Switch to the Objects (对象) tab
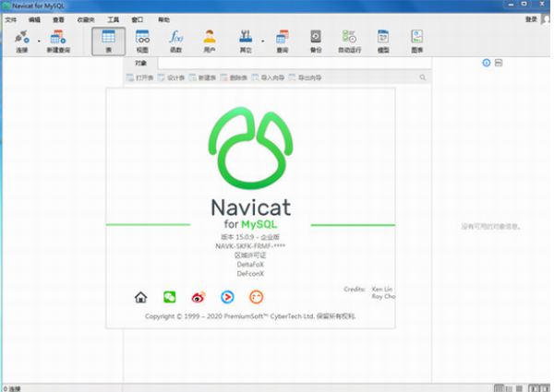The image size is (554, 392). 140,63
